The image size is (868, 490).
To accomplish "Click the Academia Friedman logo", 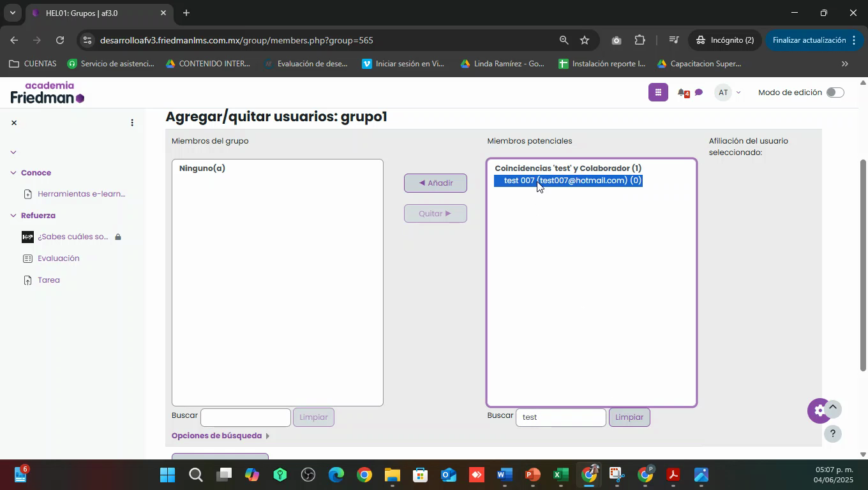I will (x=47, y=93).
